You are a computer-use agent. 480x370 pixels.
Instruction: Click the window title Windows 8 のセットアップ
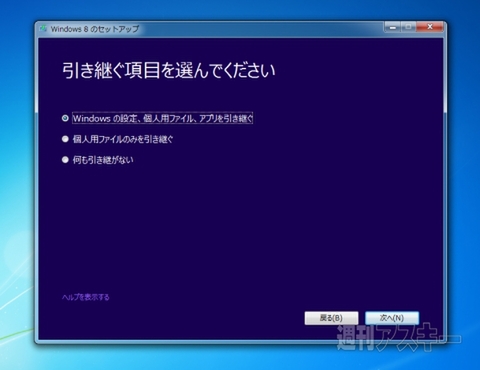[x=95, y=29]
